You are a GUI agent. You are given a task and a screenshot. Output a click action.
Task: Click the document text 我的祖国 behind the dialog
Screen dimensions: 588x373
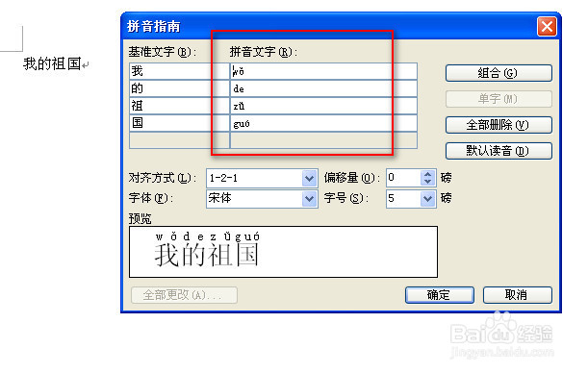[x=52, y=64]
